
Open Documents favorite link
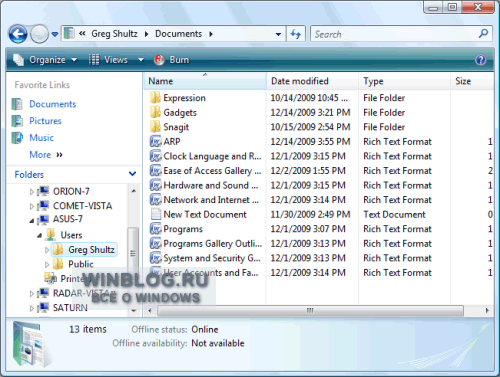tap(53, 104)
